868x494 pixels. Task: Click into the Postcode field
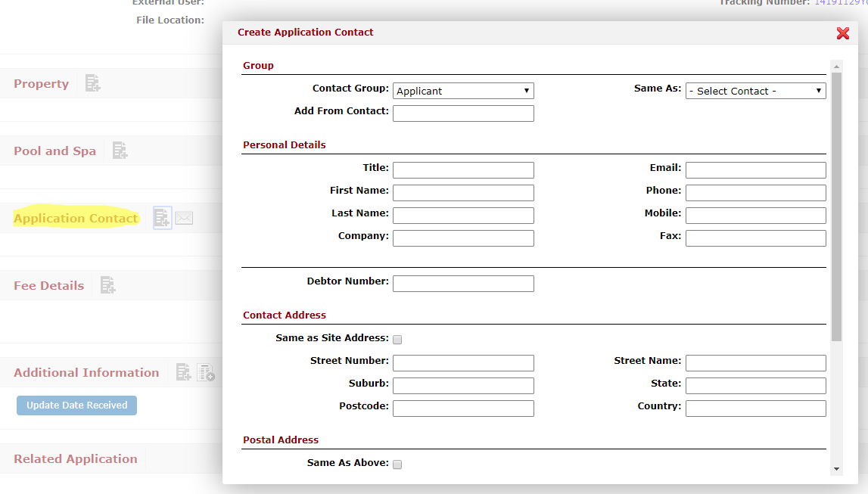(x=463, y=409)
